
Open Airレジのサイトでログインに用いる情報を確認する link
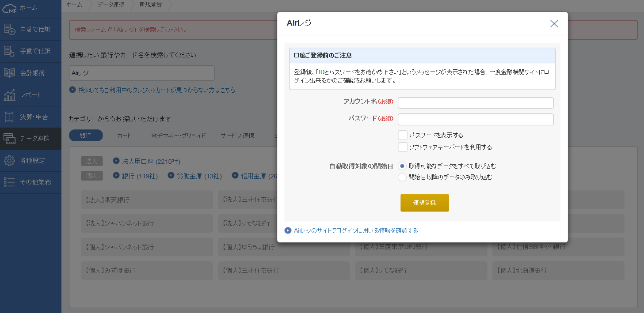tap(356, 230)
